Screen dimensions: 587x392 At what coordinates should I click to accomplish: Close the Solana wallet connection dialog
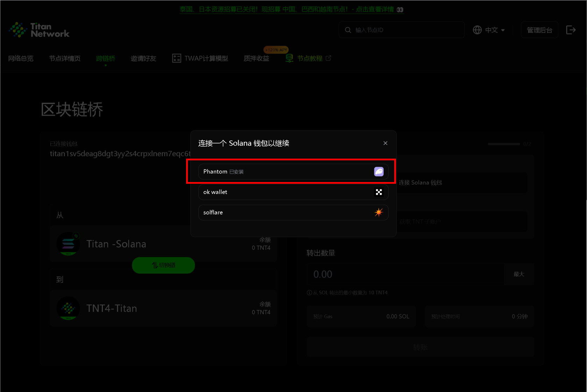(385, 143)
